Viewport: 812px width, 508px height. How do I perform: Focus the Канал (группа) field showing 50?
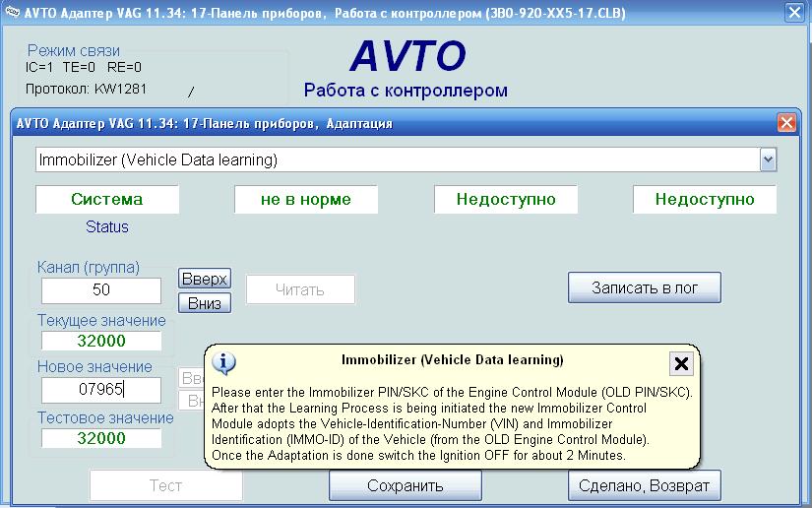pyautogui.click(x=101, y=290)
